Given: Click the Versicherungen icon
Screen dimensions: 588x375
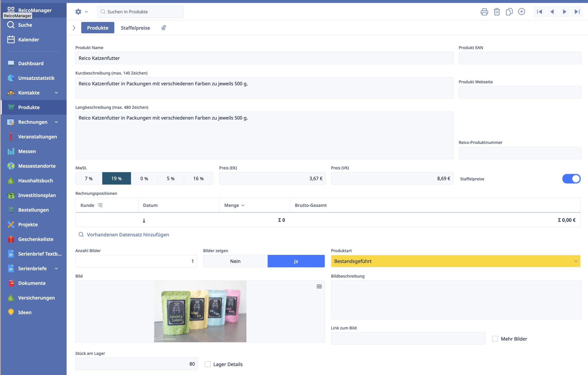Looking at the screenshot, I should click(x=11, y=298).
